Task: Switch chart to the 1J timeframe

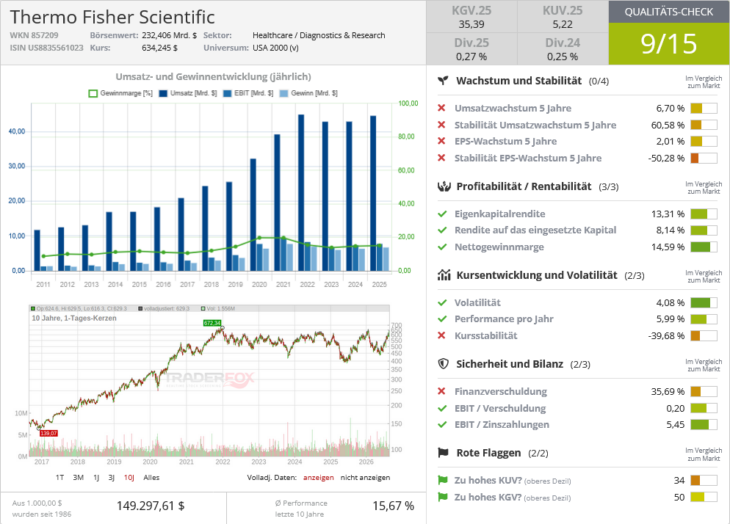Action: 96,477
